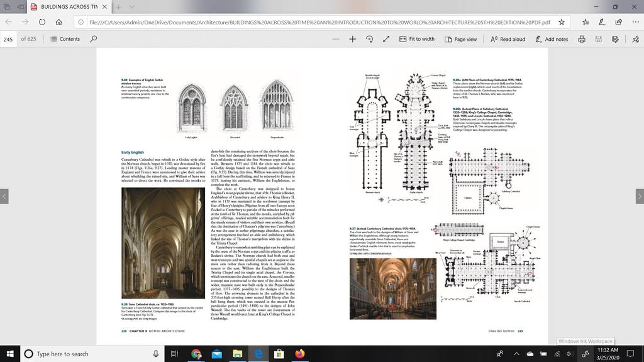Image resolution: width=644 pixels, height=362 pixels.
Task: Open the Windows Start menu
Action: coord(10,354)
